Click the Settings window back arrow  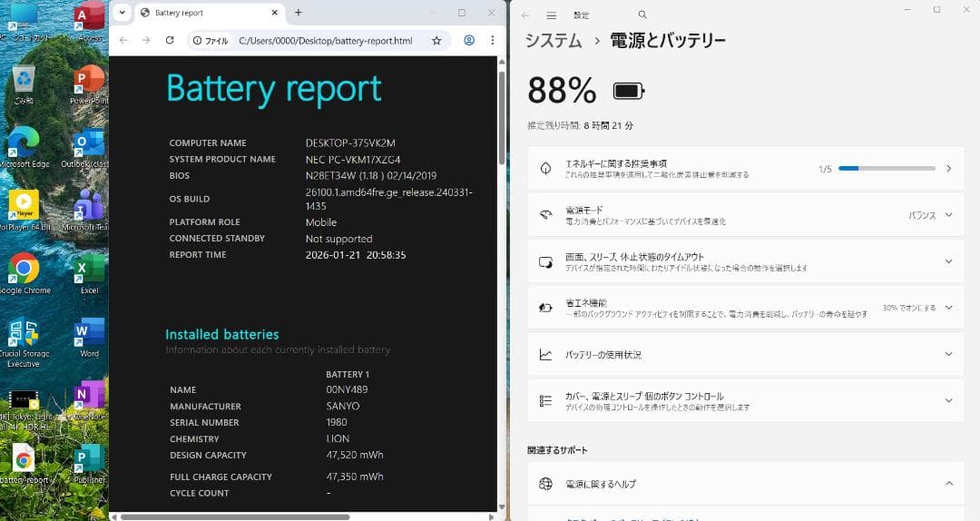click(x=525, y=15)
